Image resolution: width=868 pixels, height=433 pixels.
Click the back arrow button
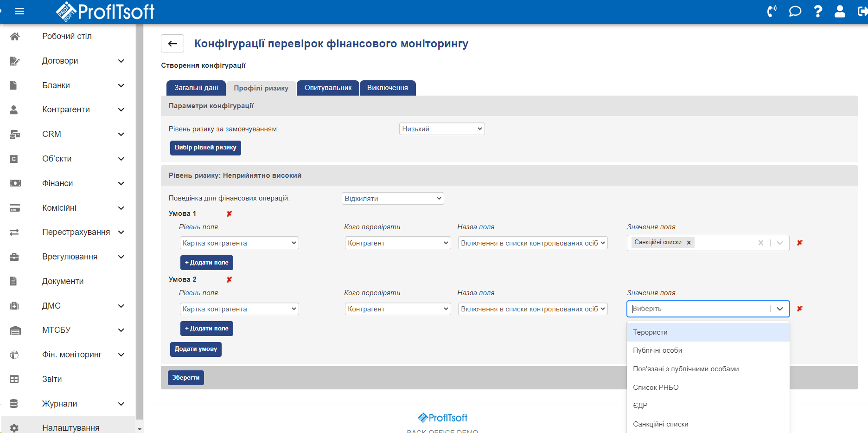pyautogui.click(x=172, y=44)
